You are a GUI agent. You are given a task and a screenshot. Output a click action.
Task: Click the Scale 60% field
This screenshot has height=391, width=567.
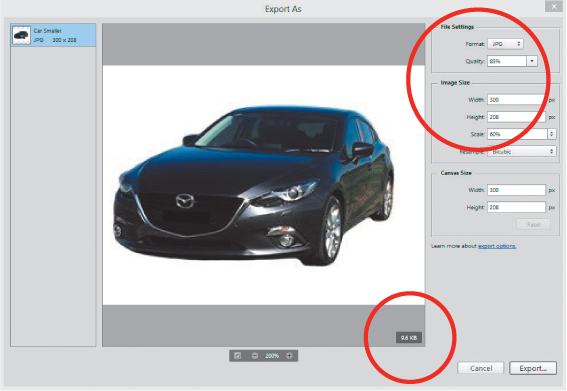click(517, 134)
